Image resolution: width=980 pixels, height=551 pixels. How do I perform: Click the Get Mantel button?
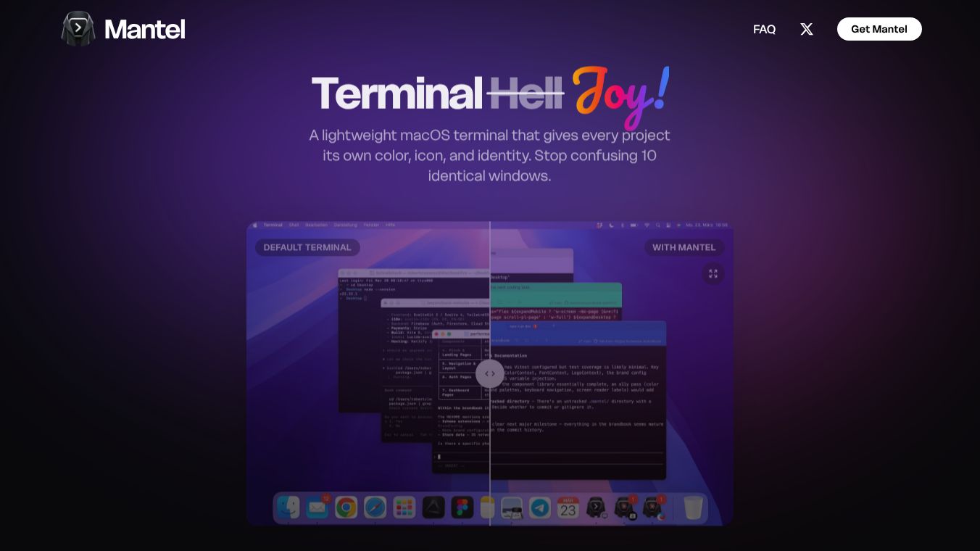click(x=879, y=29)
